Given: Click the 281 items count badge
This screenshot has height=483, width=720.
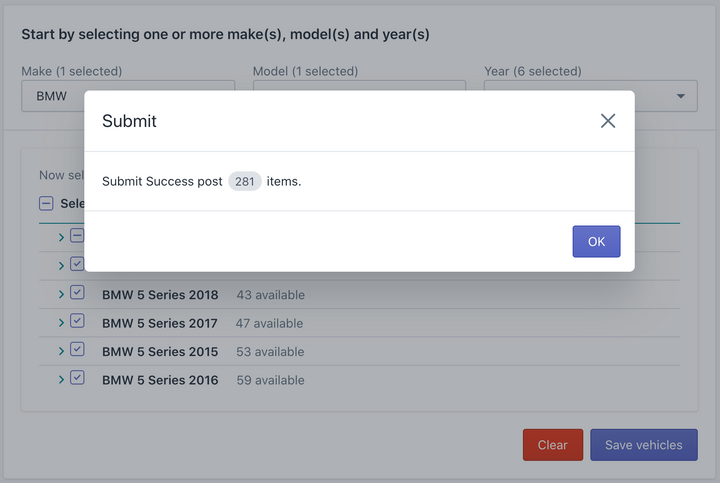Looking at the screenshot, I should tap(245, 181).
